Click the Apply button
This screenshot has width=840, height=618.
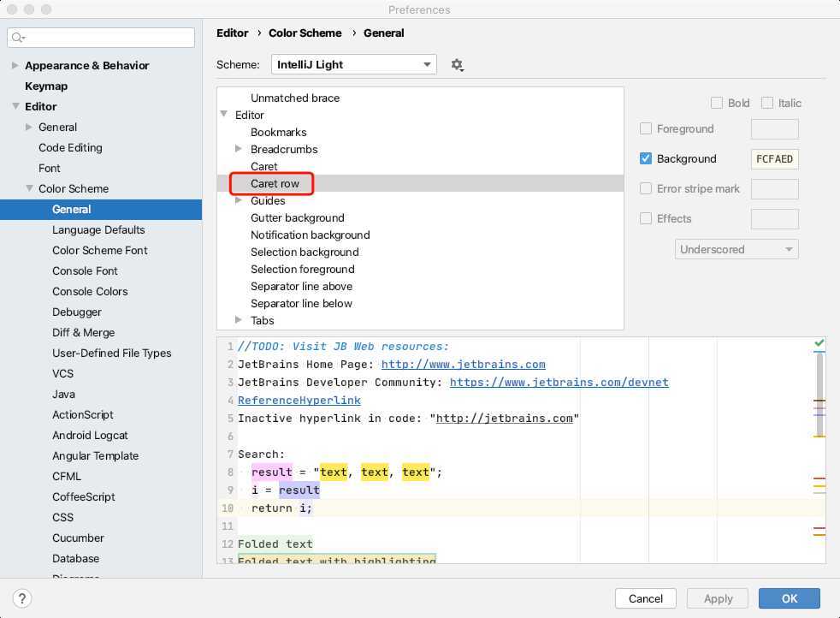[718, 598]
